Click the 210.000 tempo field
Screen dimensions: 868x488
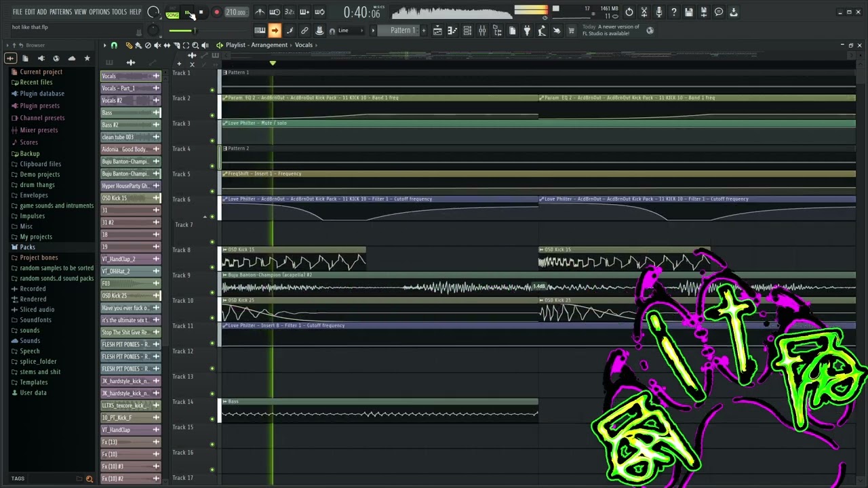[237, 12]
